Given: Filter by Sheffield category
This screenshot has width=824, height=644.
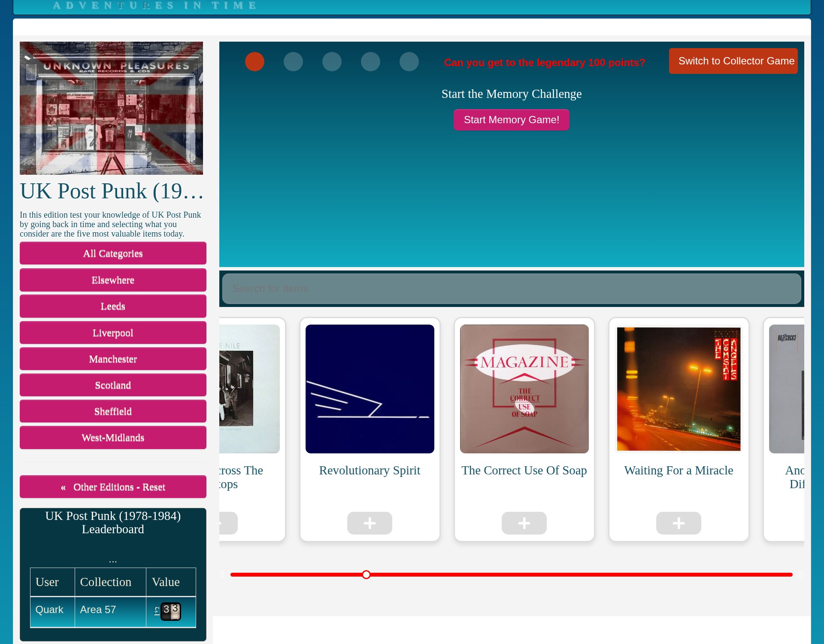Looking at the screenshot, I should (113, 411).
